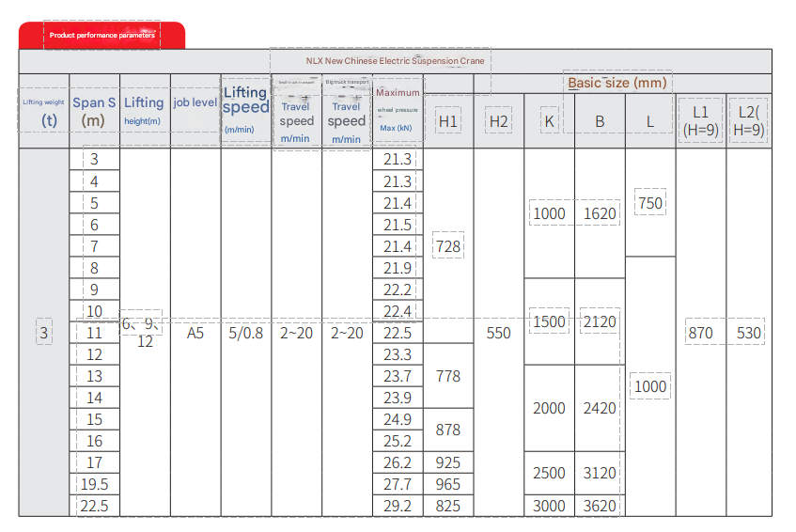
Task: Click the 3620 value in the B column
Action: (x=600, y=506)
